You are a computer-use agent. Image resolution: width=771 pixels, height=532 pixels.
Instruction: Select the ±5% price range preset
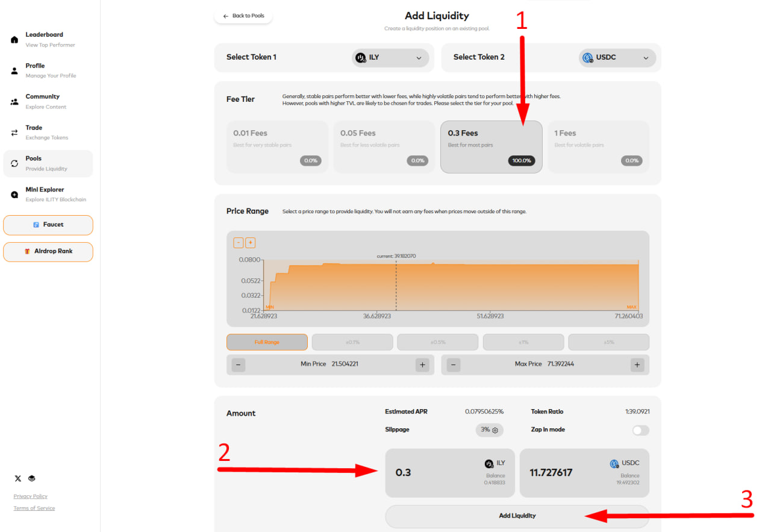click(608, 342)
